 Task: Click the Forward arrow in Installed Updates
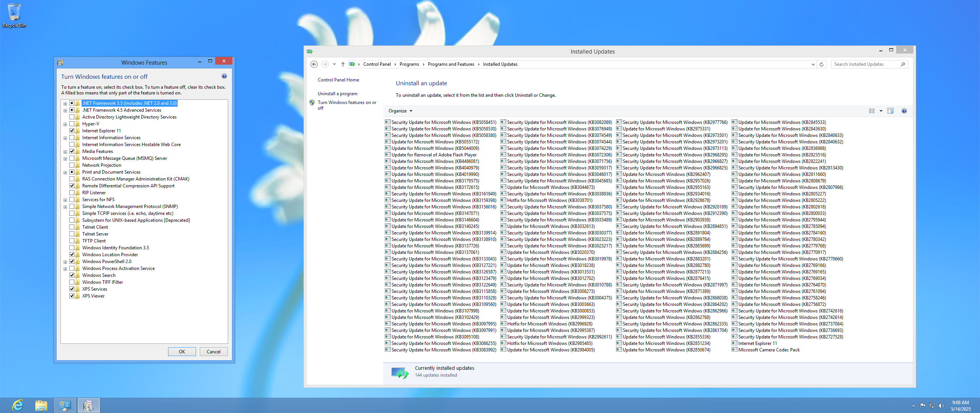tap(325, 64)
